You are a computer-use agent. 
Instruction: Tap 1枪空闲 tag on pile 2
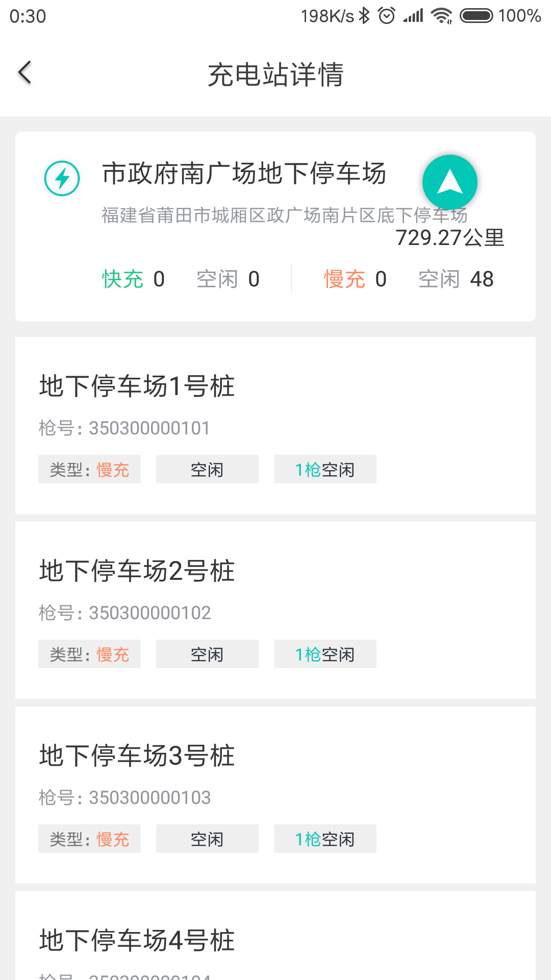pyautogui.click(x=325, y=654)
